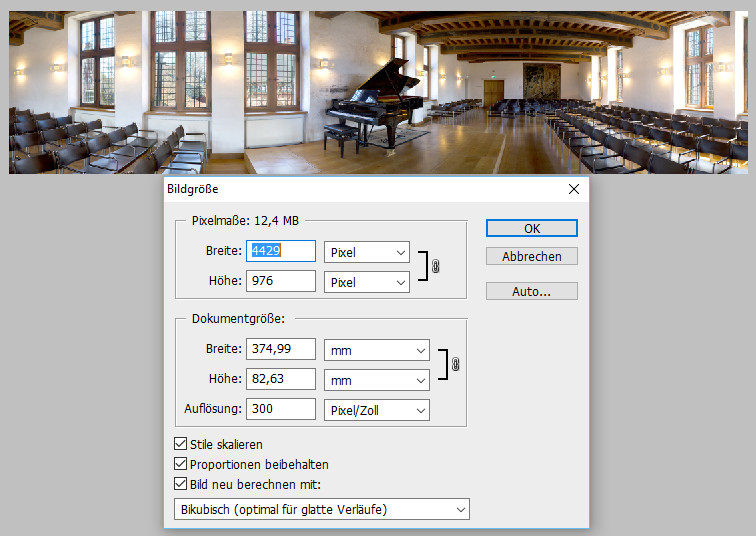
Task: Toggle the Stile skalieren checkbox
Action: (x=181, y=444)
